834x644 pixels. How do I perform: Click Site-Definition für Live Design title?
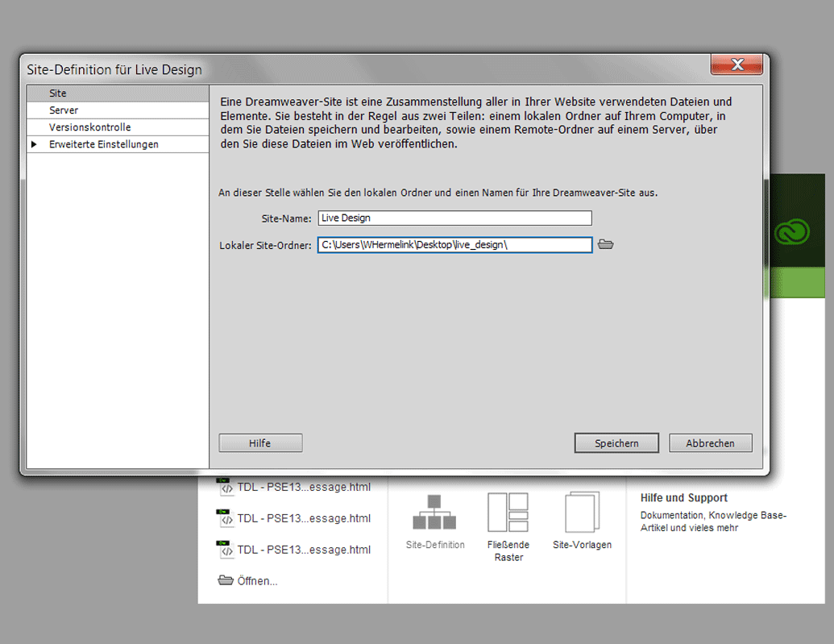coord(114,70)
